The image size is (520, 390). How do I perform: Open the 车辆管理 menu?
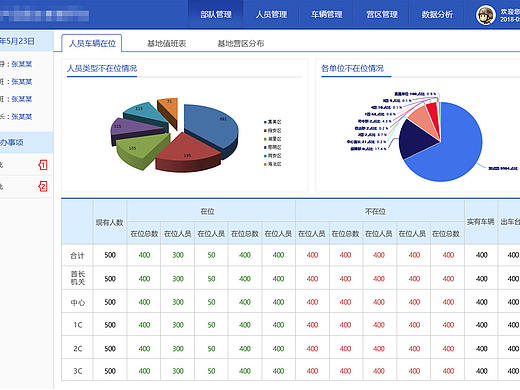coord(326,14)
